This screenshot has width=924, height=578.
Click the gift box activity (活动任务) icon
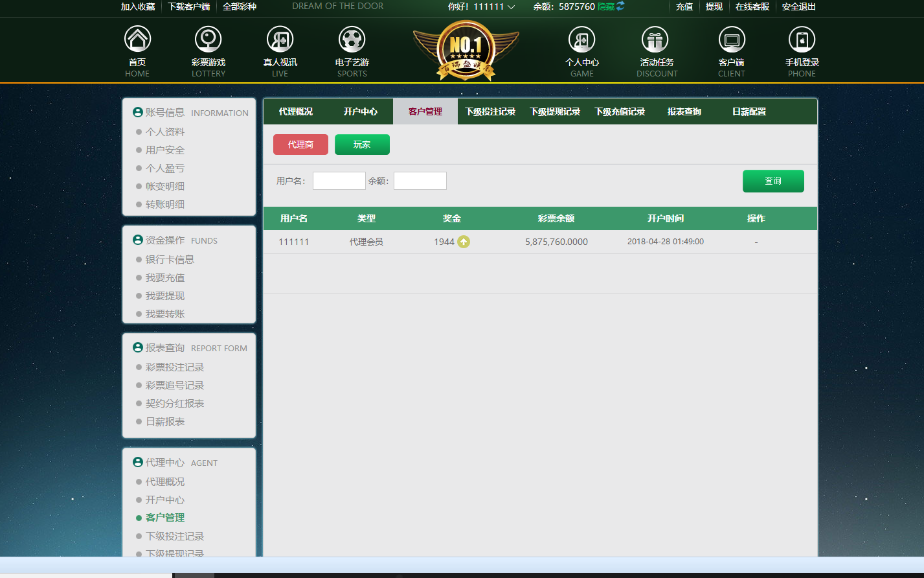655,40
